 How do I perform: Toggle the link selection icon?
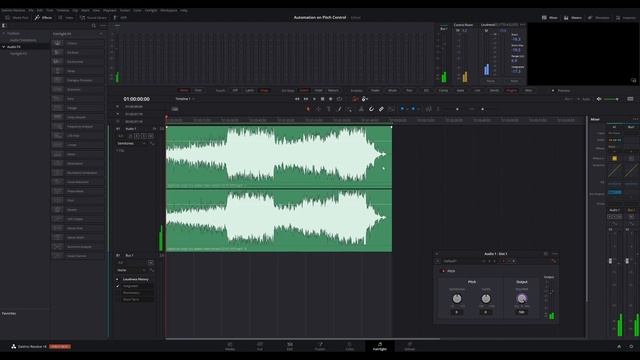tap(381, 109)
